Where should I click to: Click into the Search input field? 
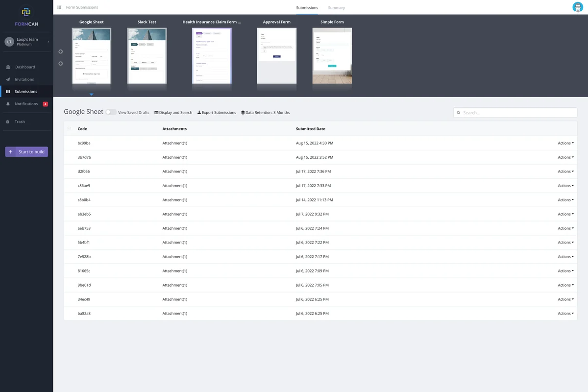(515, 113)
